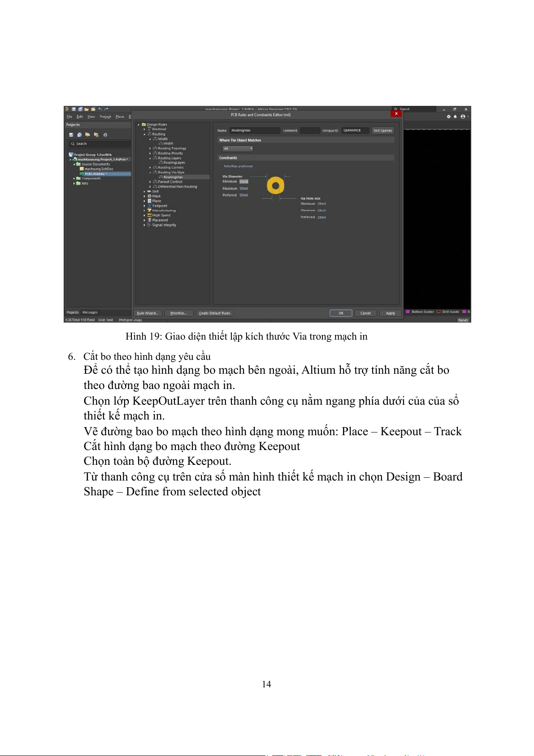
Task: Click the Projects panel gear options icon
Action: pos(105,135)
